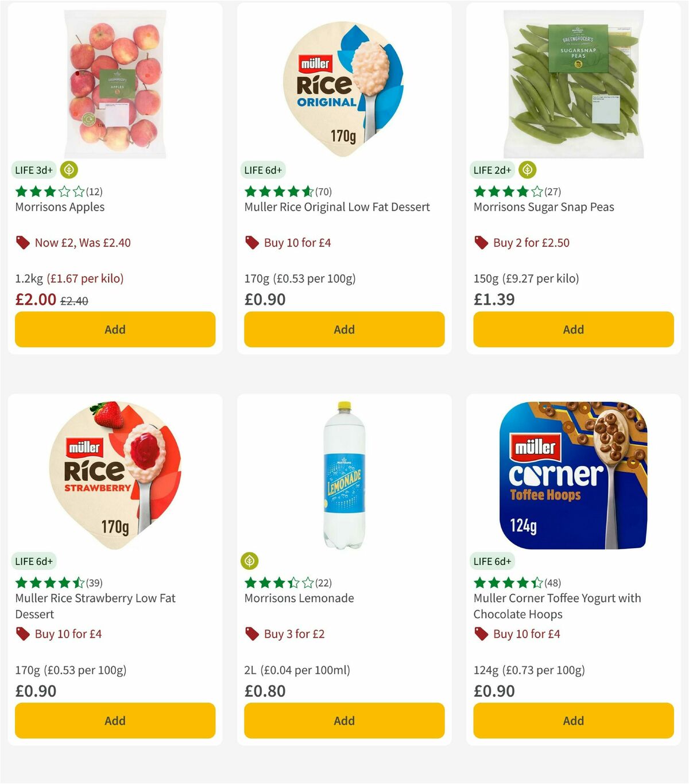Click the tag icon beside "Buy 10 for £4" on Muller Rice Original
This screenshot has height=784, width=689.
point(252,243)
